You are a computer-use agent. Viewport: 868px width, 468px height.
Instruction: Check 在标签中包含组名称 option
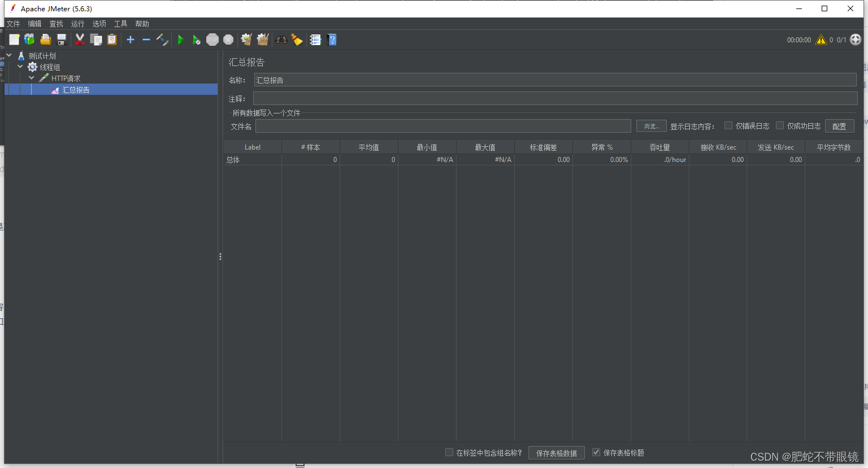click(x=449, y=452)
